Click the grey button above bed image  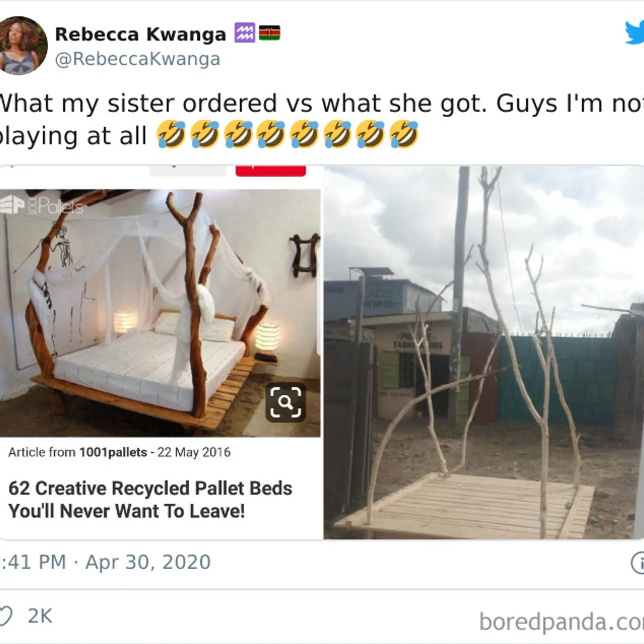tap(187, 171)
